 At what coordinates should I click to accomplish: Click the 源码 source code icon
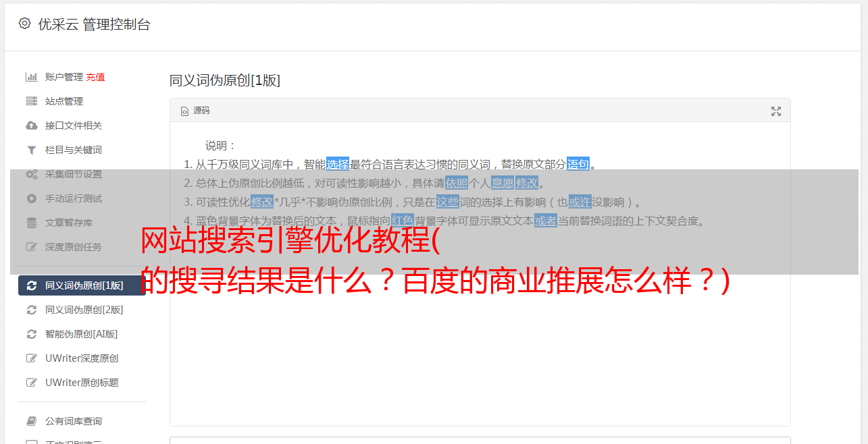(x=184, y=111)
